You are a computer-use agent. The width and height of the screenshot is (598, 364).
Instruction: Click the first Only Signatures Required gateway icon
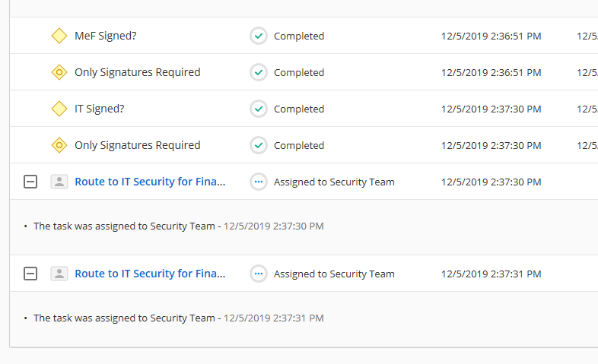59,72
